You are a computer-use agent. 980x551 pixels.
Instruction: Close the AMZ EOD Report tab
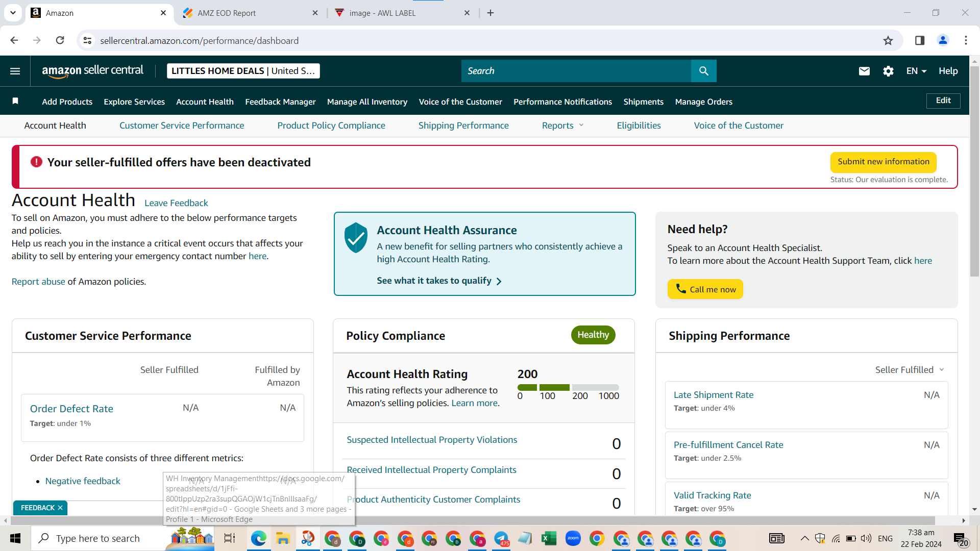pos(315,13)
